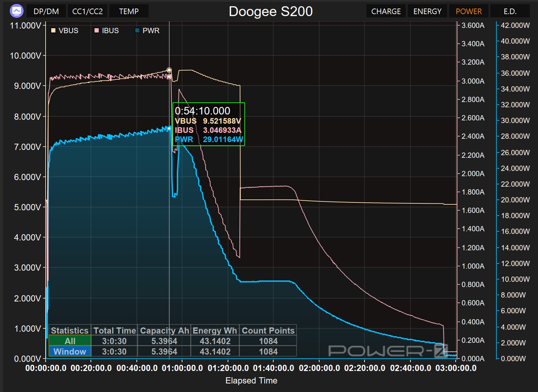Toggle the PWR series legend entry
The height and width of the screenshot is (392, 538).
[147, 31]
